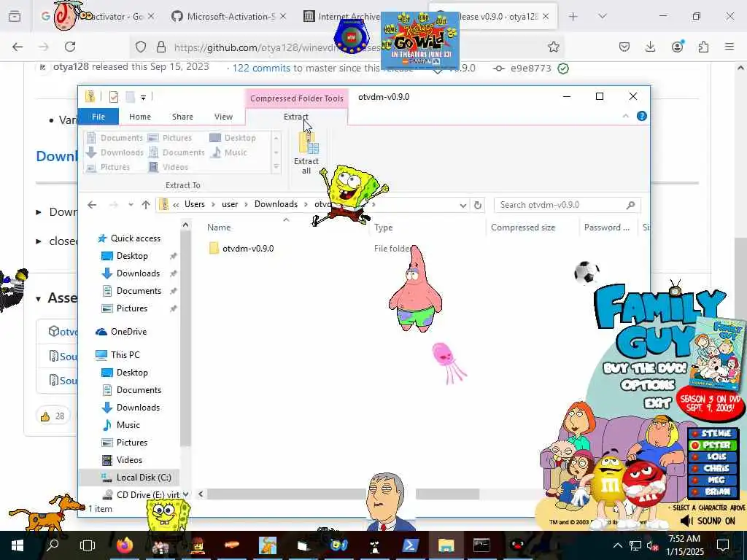
Task: Save page to Pocket icon
Action: 624,47
